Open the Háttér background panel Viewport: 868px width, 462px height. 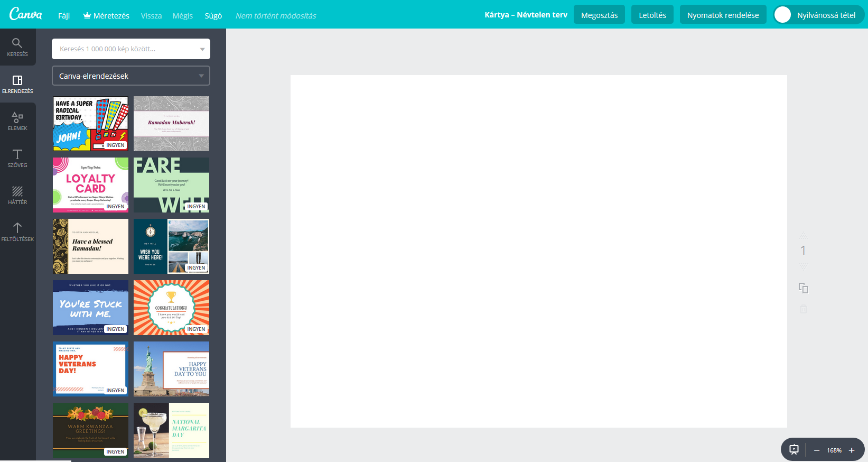point(17,195)
